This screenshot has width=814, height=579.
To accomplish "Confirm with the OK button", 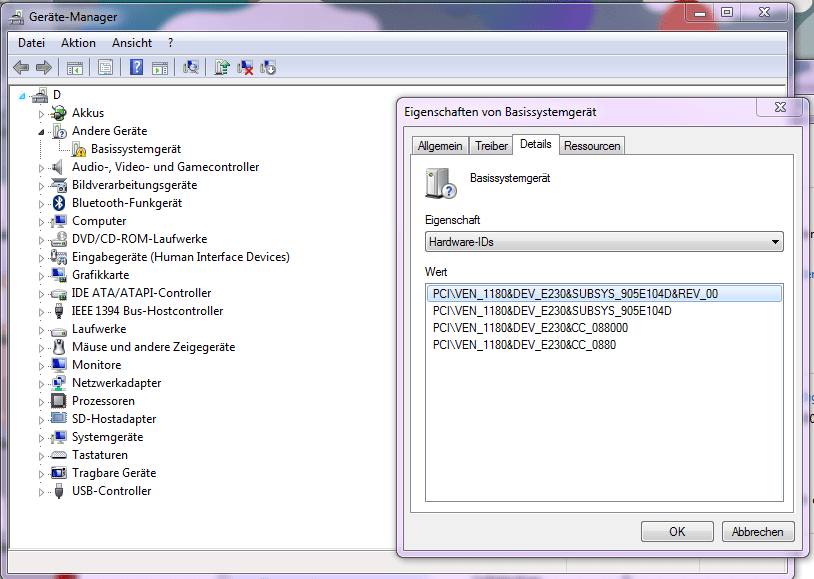I will [677, 532].
